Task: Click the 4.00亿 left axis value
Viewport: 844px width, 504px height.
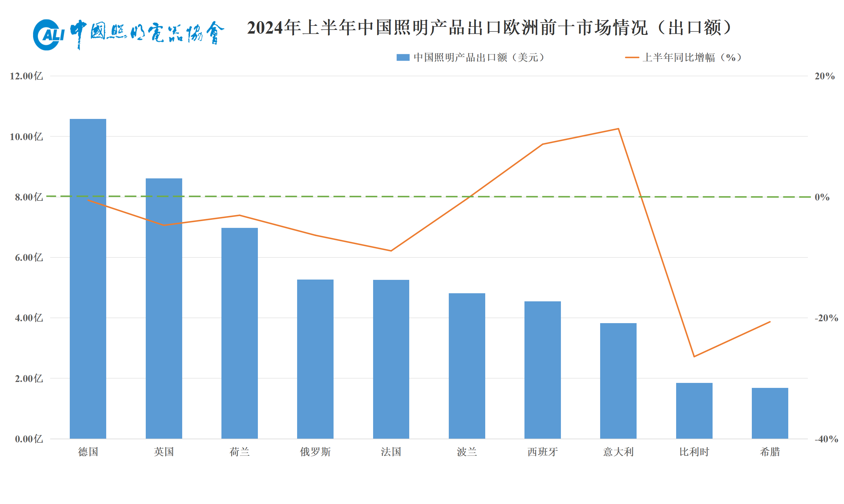Action: point(29,318)
